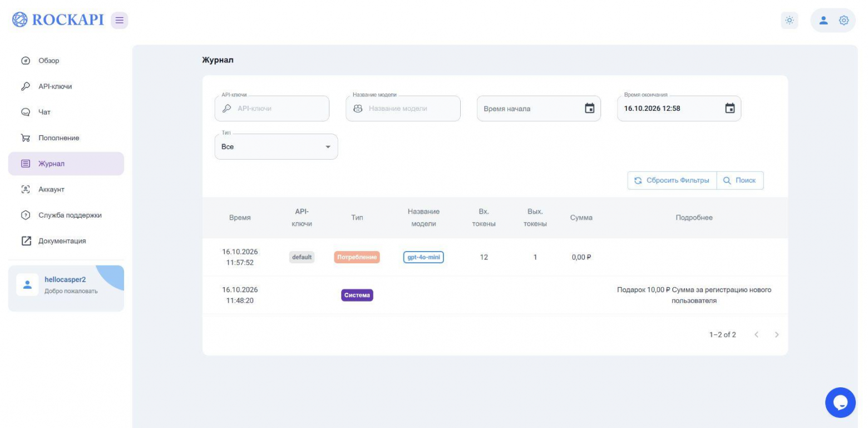Screen dimensions: 868x428
Task: Click the Журнал page heading
Action: coord(218,60)
